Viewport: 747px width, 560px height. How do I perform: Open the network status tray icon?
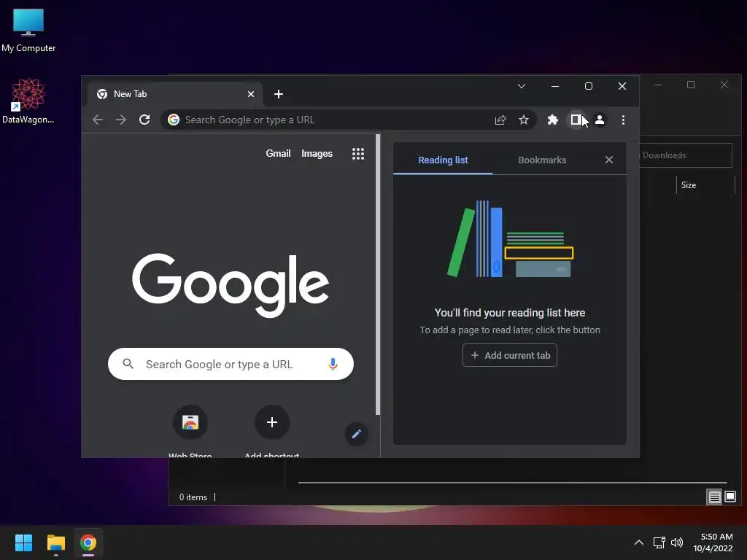coord(659,542)
